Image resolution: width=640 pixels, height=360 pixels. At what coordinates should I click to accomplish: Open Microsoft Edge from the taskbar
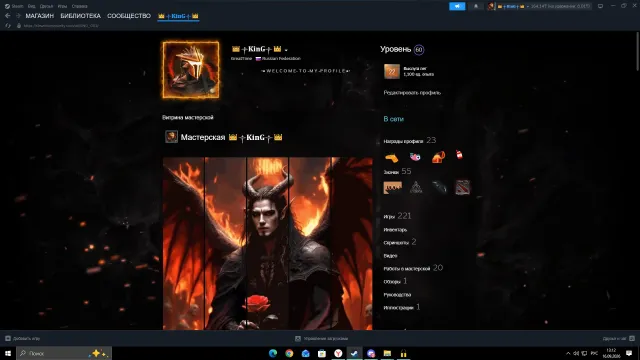(x=273, y=353)
